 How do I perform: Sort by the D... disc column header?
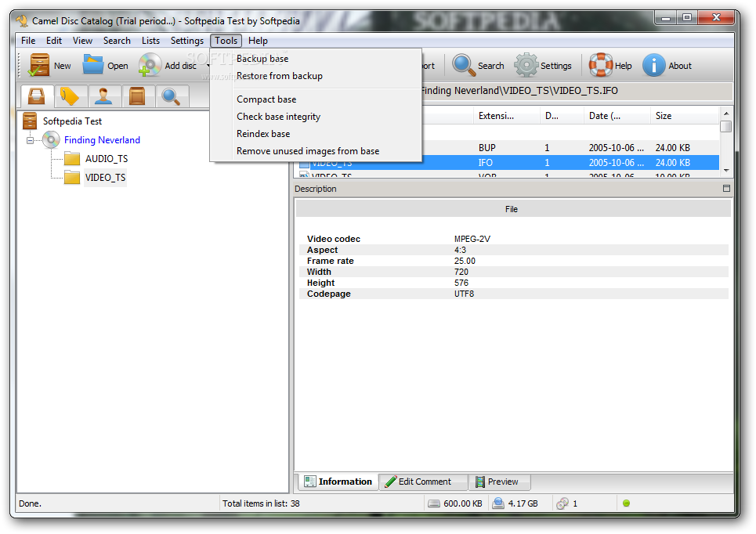point(562,116)
